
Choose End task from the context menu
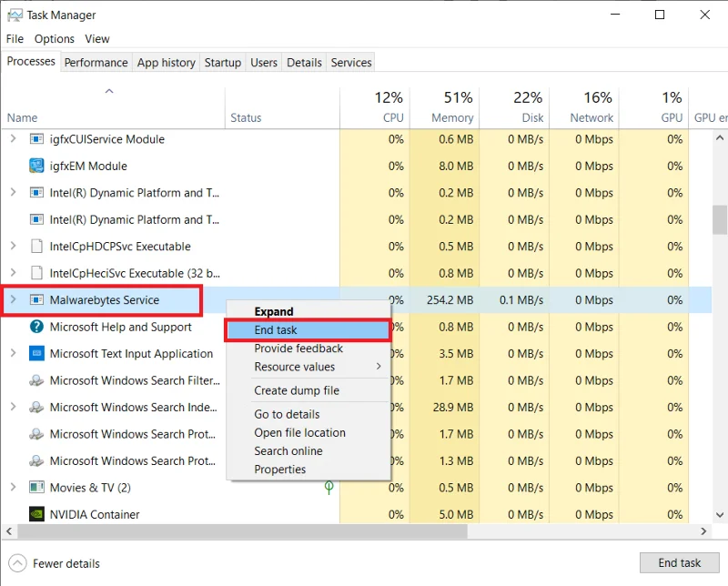point(308,329)
